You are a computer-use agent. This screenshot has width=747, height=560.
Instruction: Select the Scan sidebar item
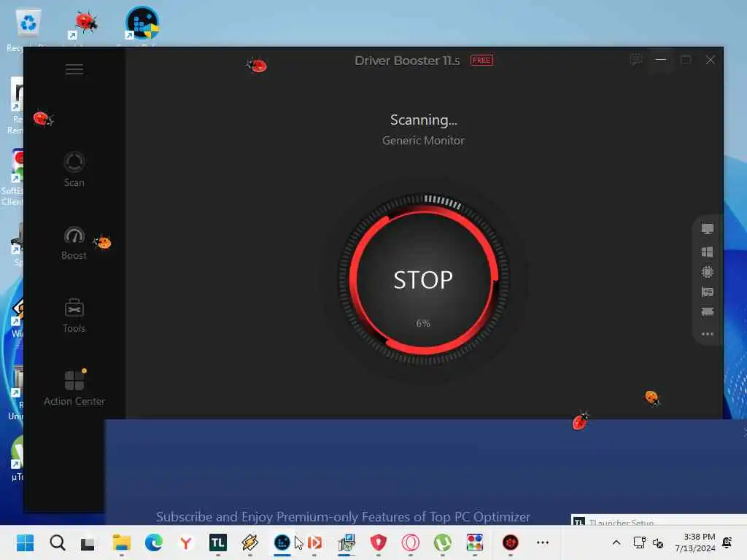[x=74, y=169]
